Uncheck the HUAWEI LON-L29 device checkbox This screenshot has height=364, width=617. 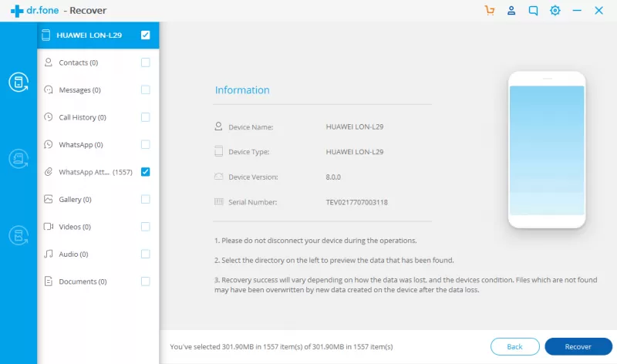pos(146,35)
